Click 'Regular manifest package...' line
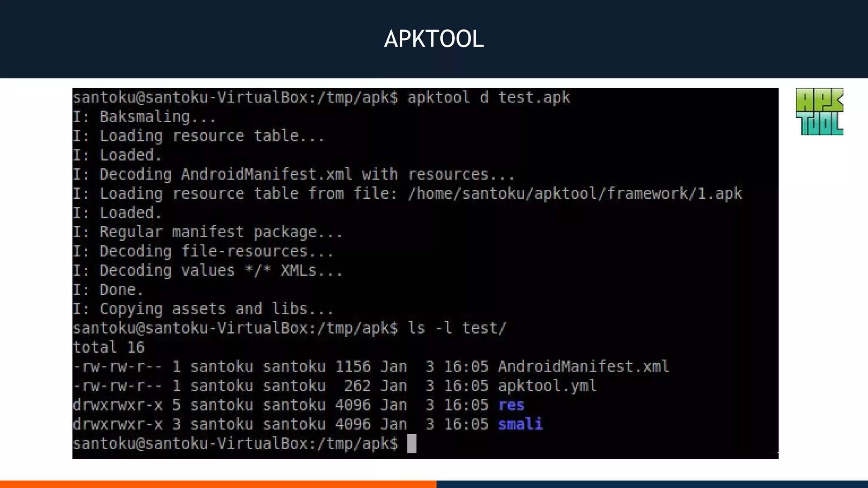The height and width of the screenshot is (488, 868). pos(208,232)
